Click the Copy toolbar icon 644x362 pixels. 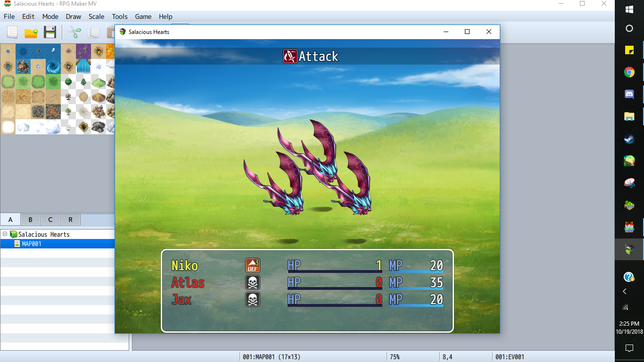(x=93, y=32)
